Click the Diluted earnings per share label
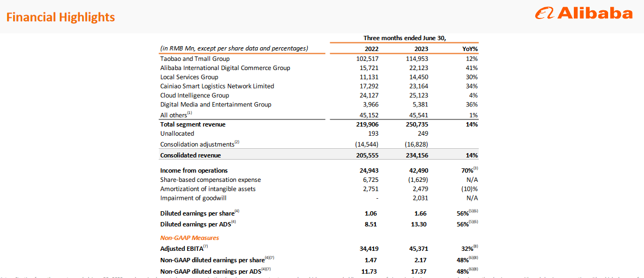Viewport: 644px width, 278px height. coord(200,213)
